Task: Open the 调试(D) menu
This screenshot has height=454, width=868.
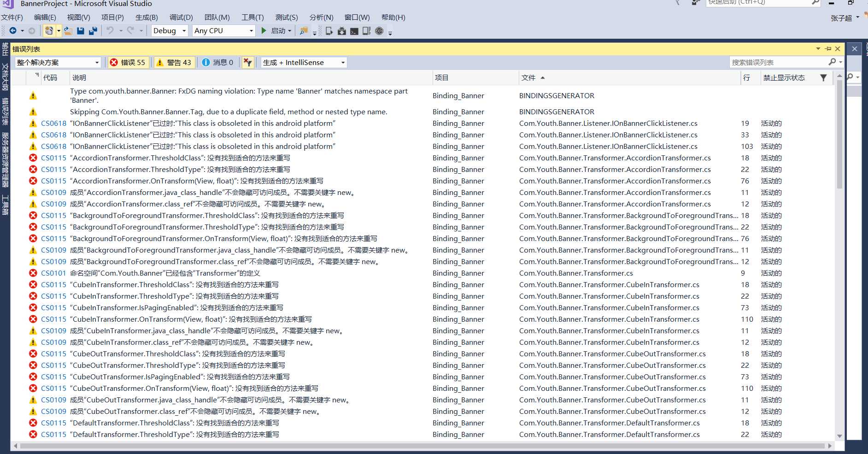Action: (x=181, y=18)
